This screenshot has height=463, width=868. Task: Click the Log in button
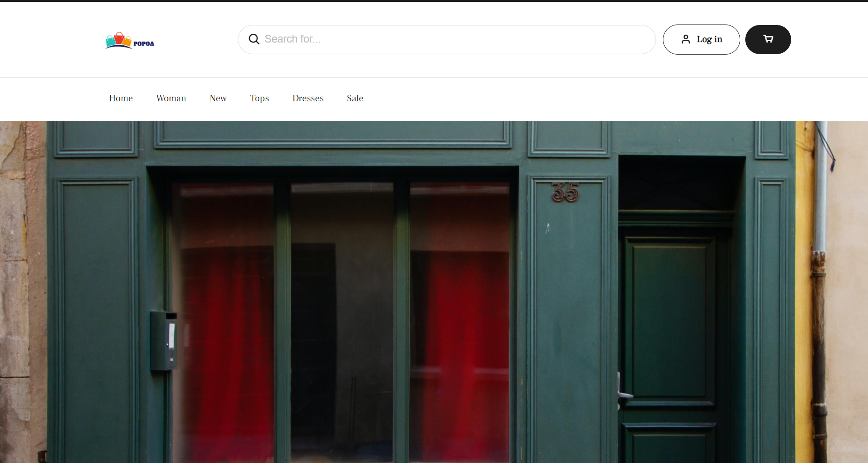(701, 39)
